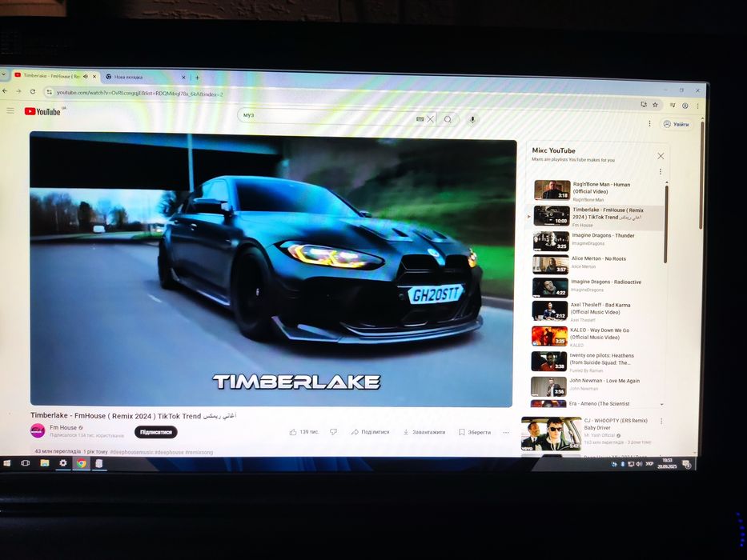747x560 pixels.
Task: Play Imagine Dragons - Thunder
Action: (x=596, y=241)
